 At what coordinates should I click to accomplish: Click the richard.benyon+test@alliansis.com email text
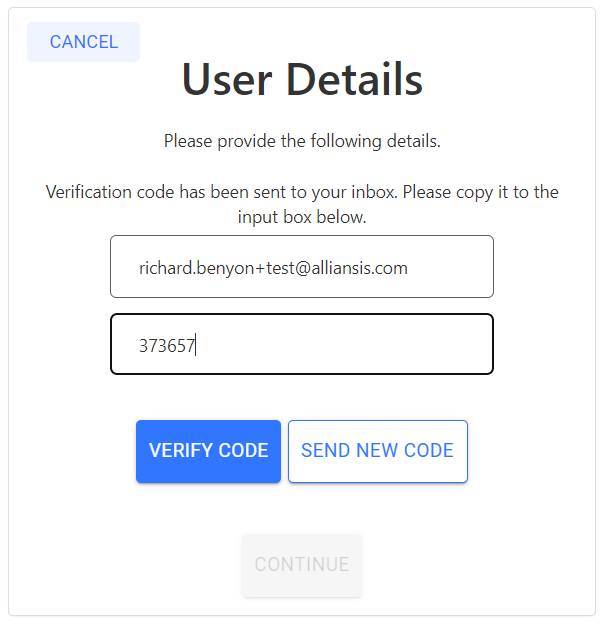[273, 268]
